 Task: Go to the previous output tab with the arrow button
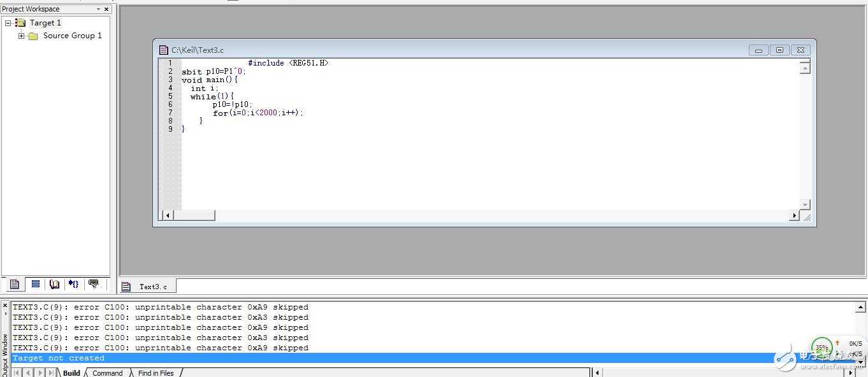pos(28,373)
